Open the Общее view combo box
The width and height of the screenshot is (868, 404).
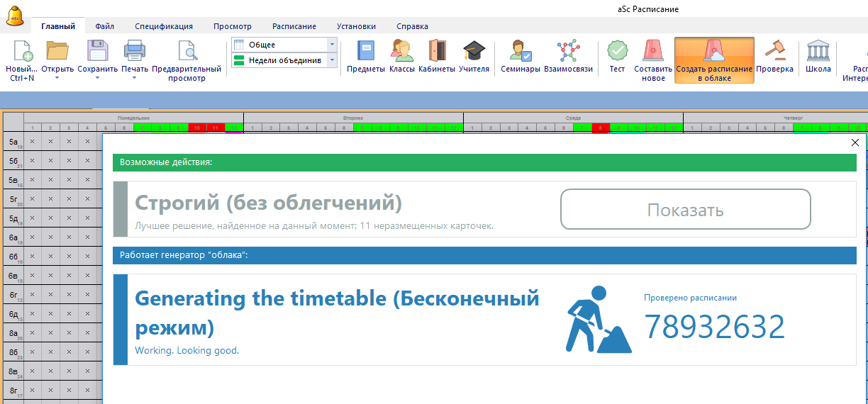pyautogui.click(x=284, y=45)
